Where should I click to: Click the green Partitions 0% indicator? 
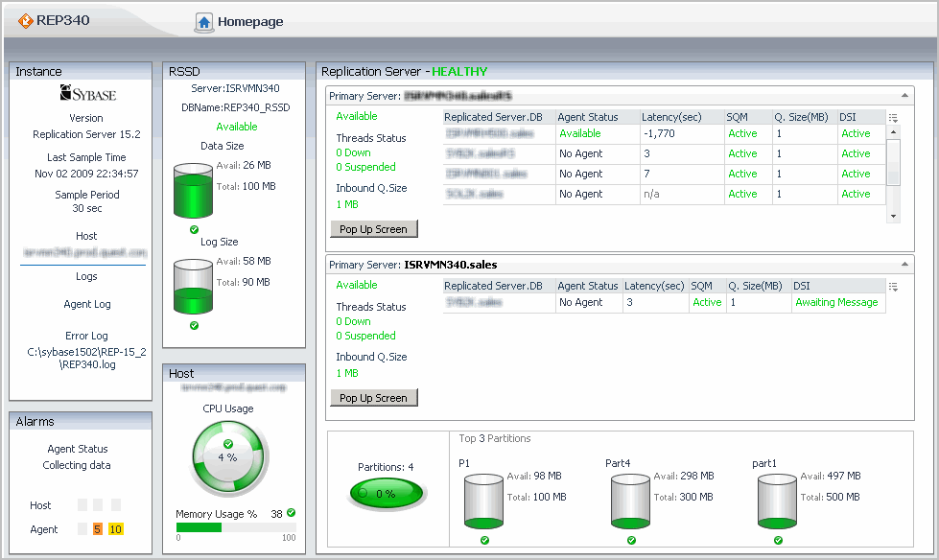pyautogui.click(x=388, y=493)
